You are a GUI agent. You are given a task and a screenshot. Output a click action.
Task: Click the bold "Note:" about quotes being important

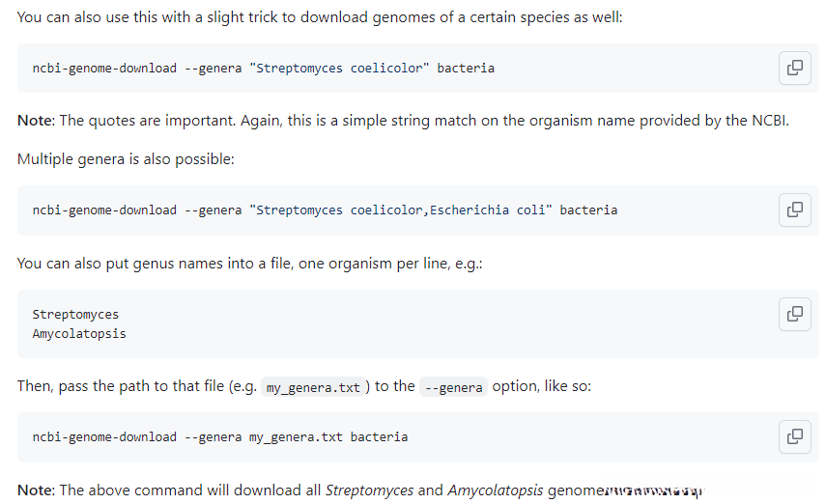click(36, 121)
